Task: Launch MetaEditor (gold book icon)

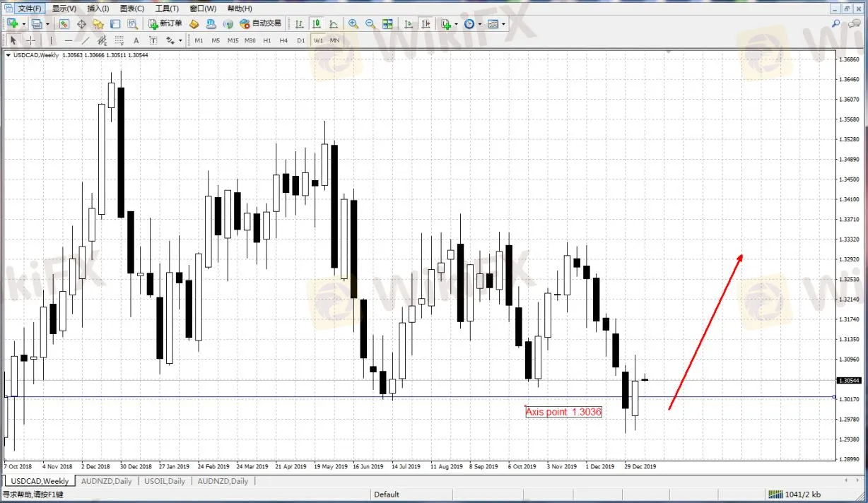Action: (x=194, y=23)
